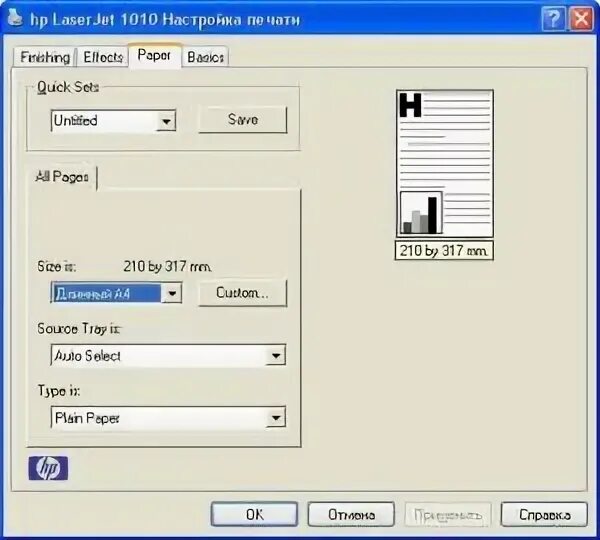Click the Save quick set button
This screenshot has width=600, height=540.
coord(243,120)
